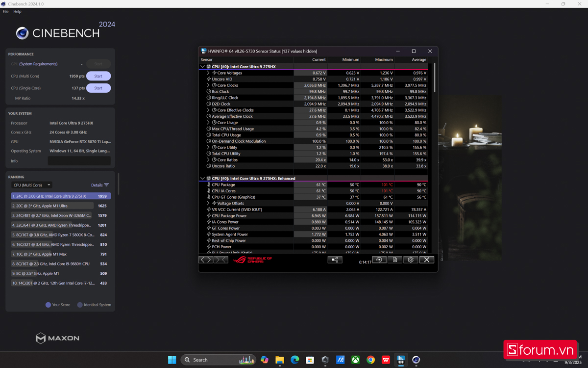This screenshot has height=368, width=588.
Task: Click the HWiNFO sensor list vertical scrollbar
Action: [x=434, y=77]
